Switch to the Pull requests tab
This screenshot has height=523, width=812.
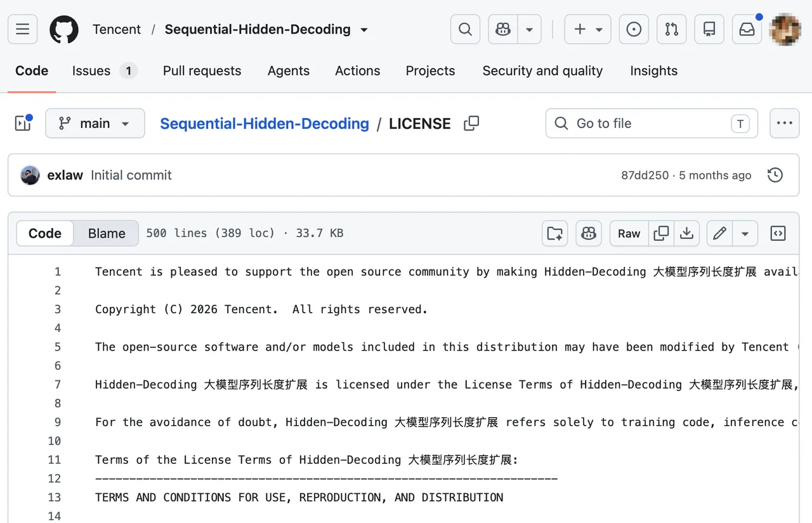pos(202,71)
